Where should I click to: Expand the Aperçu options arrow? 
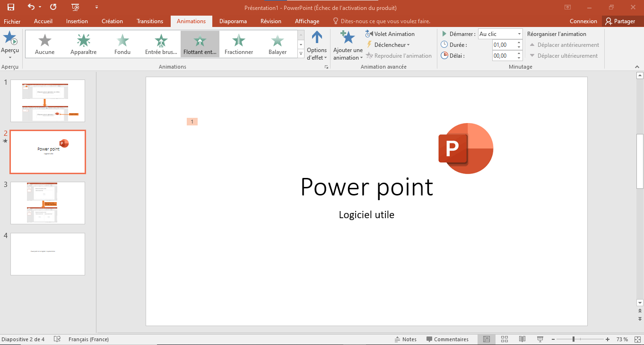[10, 57]
